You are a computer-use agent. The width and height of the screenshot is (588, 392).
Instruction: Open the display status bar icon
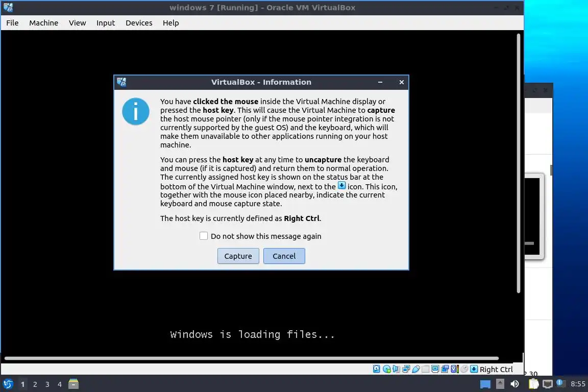[435, 369]
